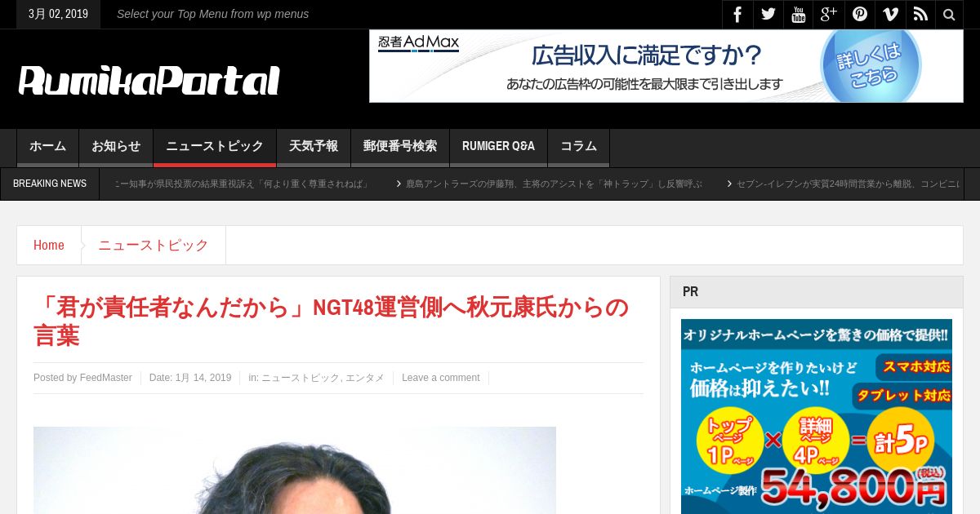This screenshot has width=980, height=514.
Task: Open the Vimeo social icon
Action: tap(890, 14)
